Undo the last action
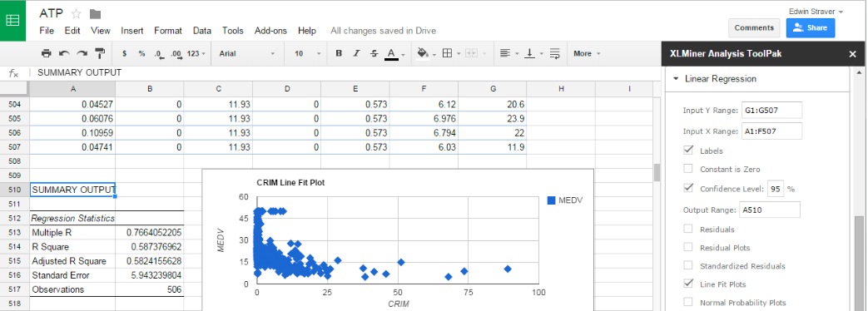The width and height of the screenshot is (868, 311). point(64,54)
